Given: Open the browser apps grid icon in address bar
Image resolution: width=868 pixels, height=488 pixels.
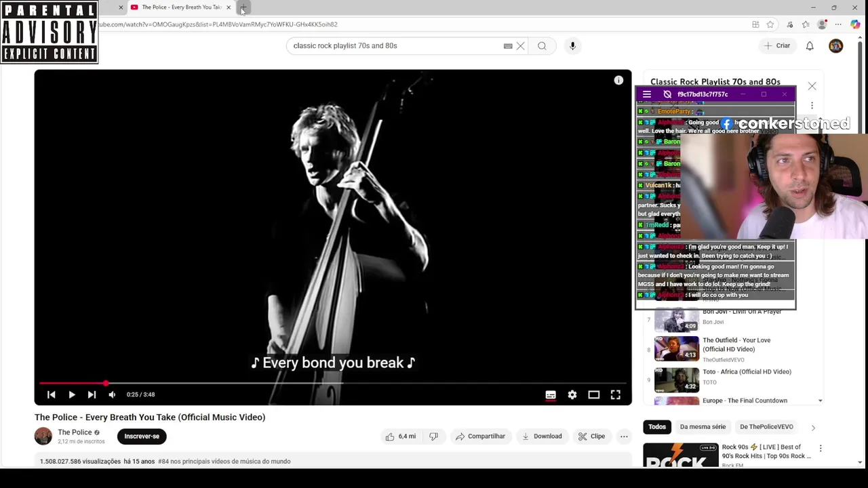Looking at the screenshot, I should [x=755, y=24].
